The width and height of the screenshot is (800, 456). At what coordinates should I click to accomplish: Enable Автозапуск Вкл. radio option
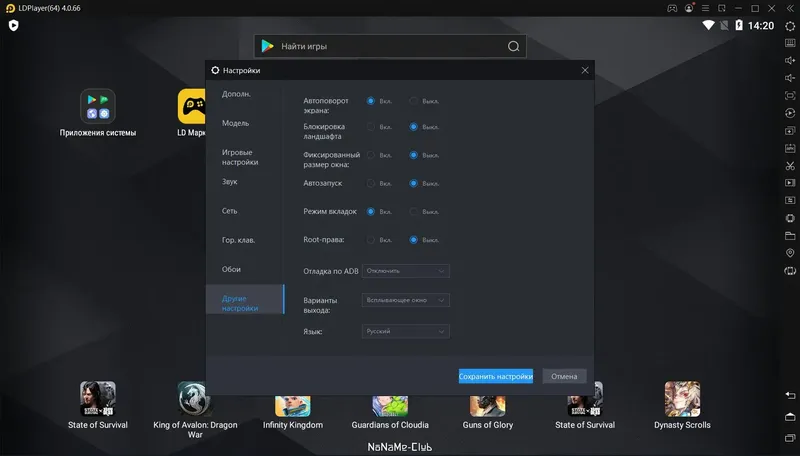[371, 183]
